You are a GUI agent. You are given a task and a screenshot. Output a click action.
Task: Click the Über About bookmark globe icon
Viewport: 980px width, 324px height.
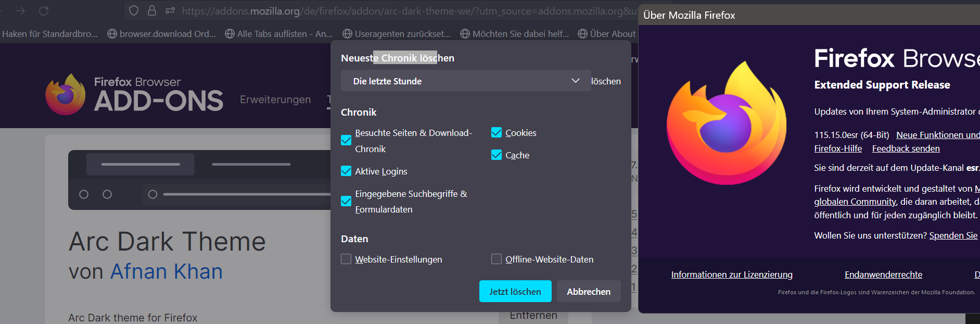click(x=583, y=34)
